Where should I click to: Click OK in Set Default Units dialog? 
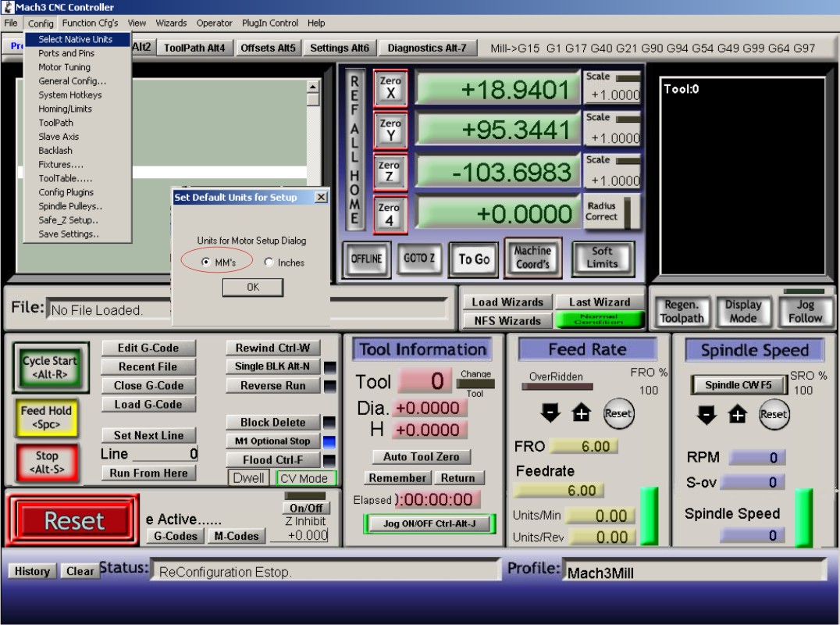point(252,287)
